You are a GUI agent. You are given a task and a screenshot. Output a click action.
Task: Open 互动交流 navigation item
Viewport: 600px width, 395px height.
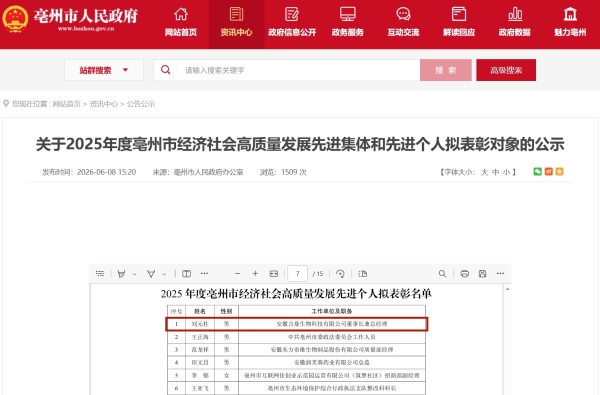coord(403,23)
